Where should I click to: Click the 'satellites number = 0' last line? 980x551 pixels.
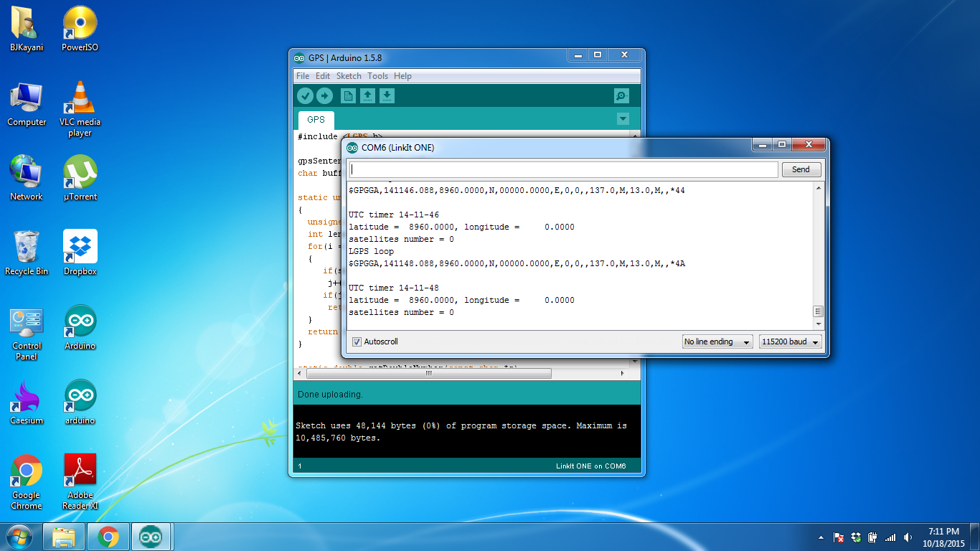point(401,312)
